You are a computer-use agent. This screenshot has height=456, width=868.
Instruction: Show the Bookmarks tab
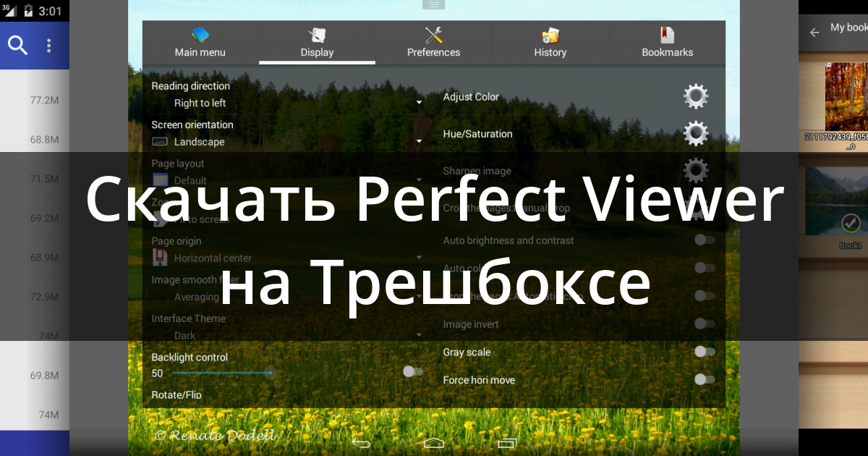(x=668, y=43)
